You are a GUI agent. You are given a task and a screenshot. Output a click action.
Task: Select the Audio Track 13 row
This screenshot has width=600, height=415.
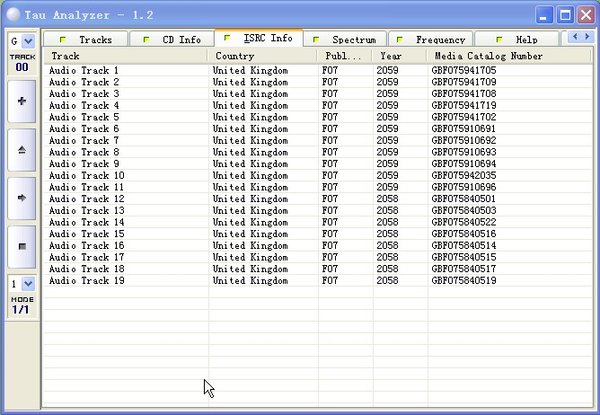coord(318,210)
